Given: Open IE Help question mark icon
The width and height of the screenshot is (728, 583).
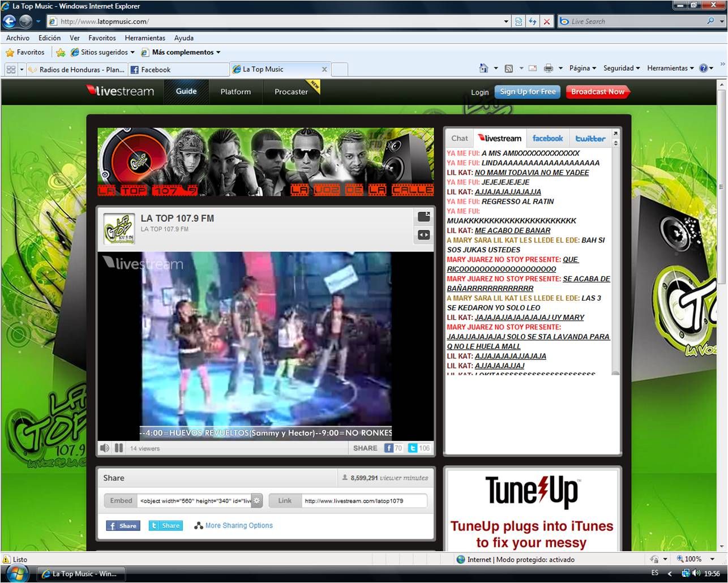Looking at the screenshot, I should [704, 68].
